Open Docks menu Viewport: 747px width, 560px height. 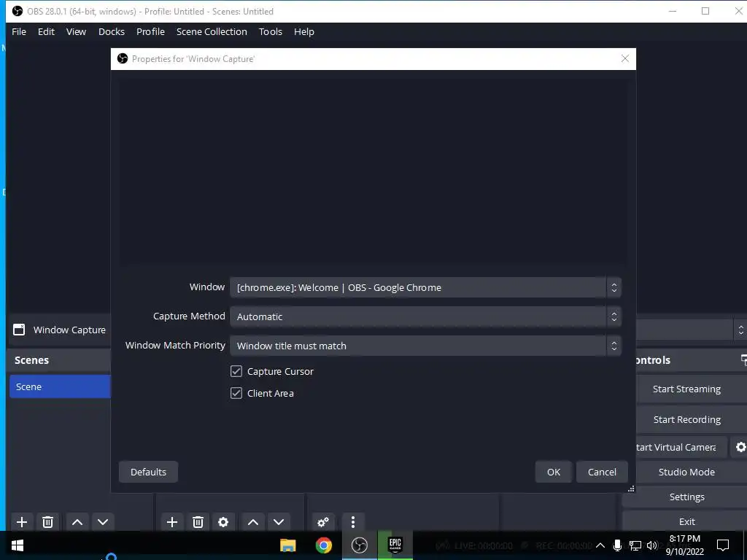[112, 31]
